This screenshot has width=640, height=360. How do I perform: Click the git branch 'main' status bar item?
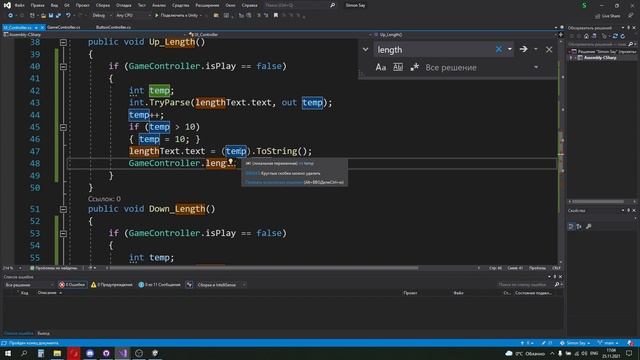[x=608, y=343]
